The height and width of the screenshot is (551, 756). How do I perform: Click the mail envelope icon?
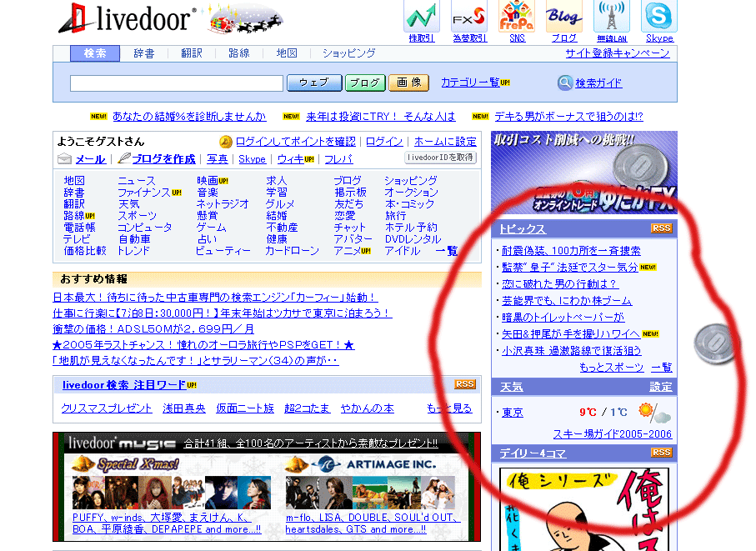(64, 158)
